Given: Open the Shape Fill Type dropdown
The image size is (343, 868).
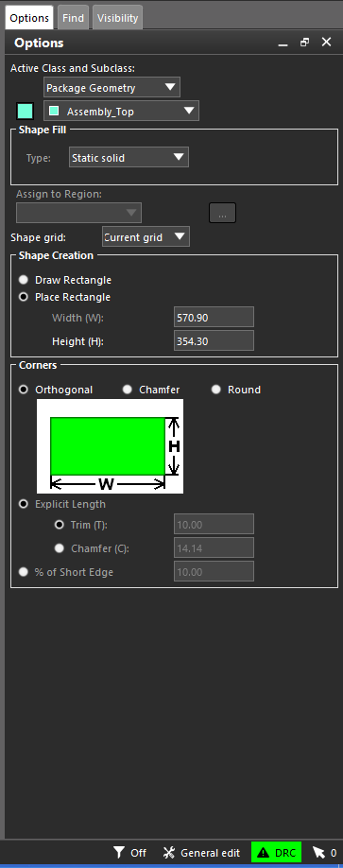Looking at the screenshot, I should [x=129, y=157].
